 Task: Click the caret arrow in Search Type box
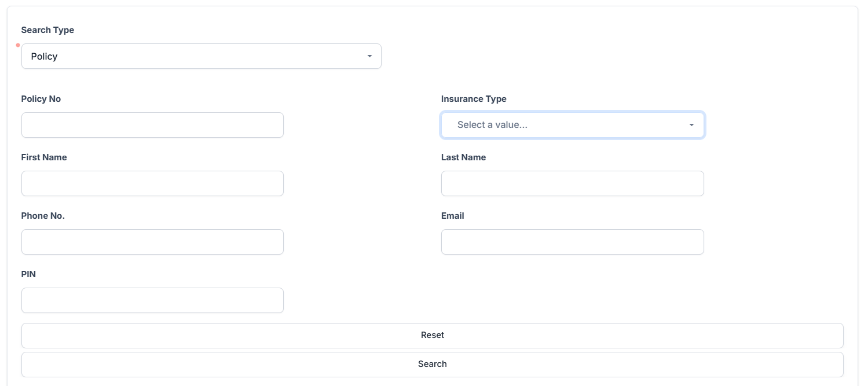click(x=369, y=56)
